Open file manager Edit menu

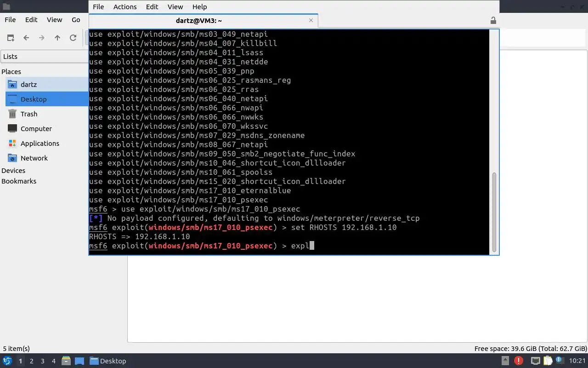pyautogui.click(x=31, y=20)
